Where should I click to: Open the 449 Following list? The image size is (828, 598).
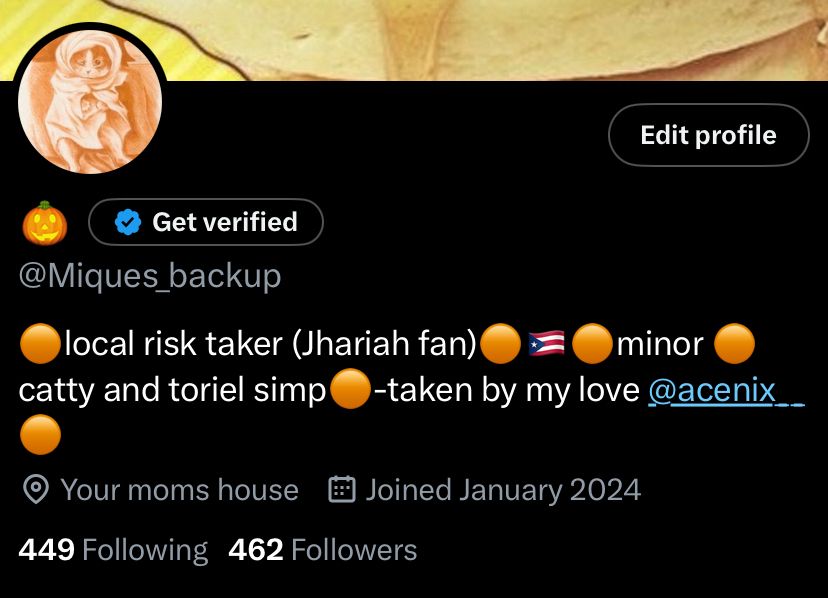[113, 550]
